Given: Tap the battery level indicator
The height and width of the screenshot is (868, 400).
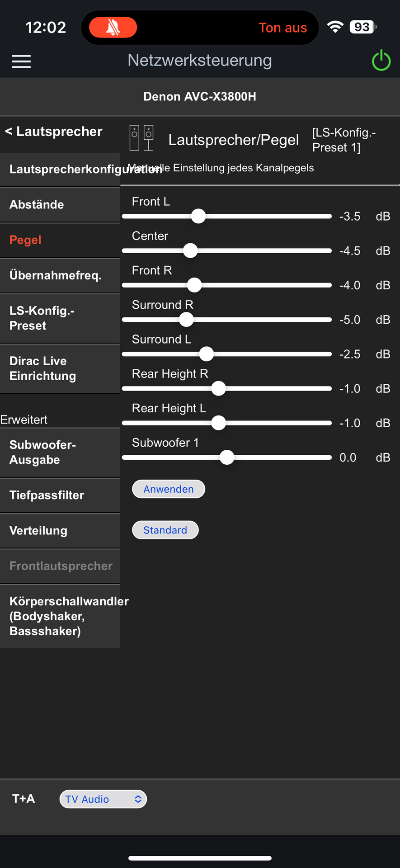Looking at the screenshot, I should tap(363, 27).
